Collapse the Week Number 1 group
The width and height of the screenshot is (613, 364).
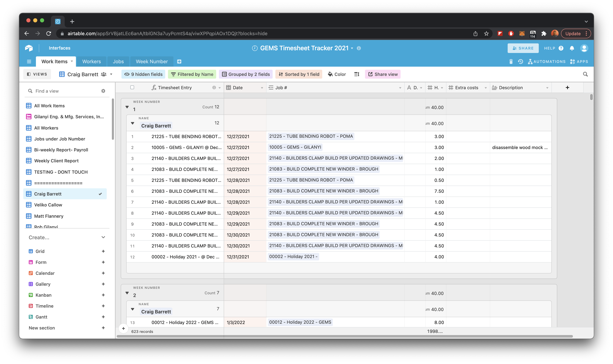click(x=127, y=107)
